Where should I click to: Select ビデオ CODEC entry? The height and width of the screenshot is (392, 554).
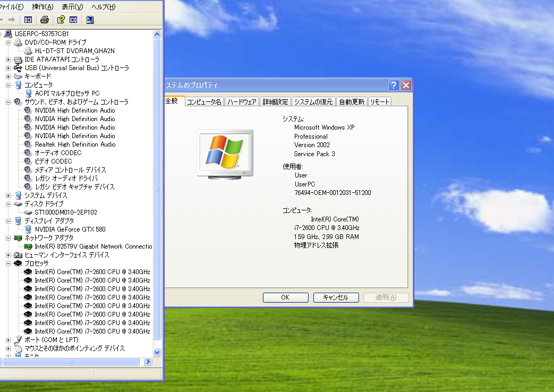click(x=53, y=161)
